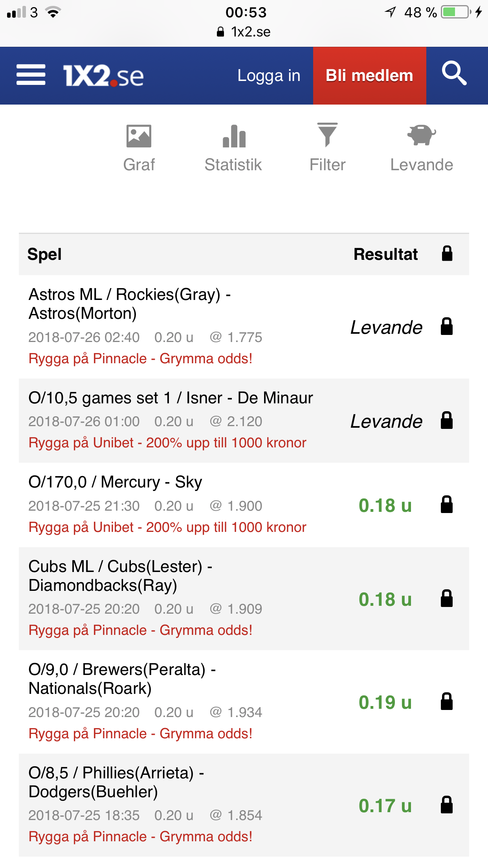Image resolution: width=488 pixels, height=868 pixels.
Task: Click Logga in
Action: point(269,75)
